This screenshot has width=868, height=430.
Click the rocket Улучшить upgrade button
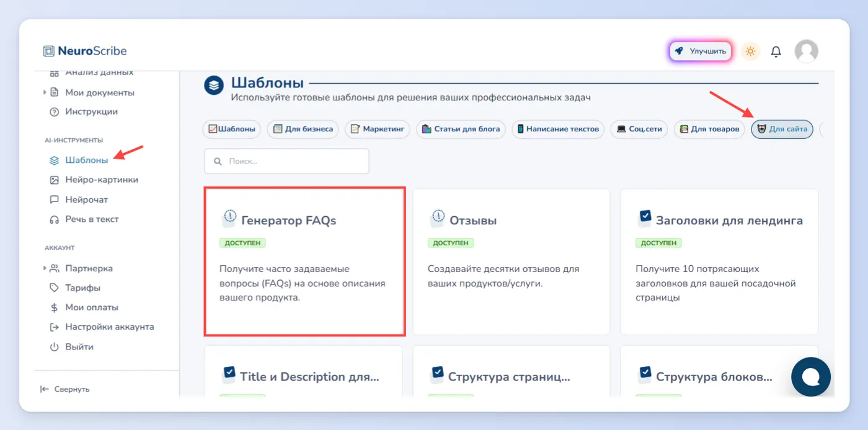click(x=701, y=51)
